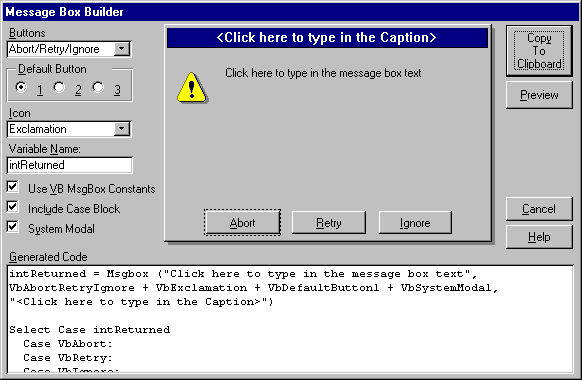582x380 pixels.
Task: Click the caption bar to type caption
Action: click(x=327, y=37)
